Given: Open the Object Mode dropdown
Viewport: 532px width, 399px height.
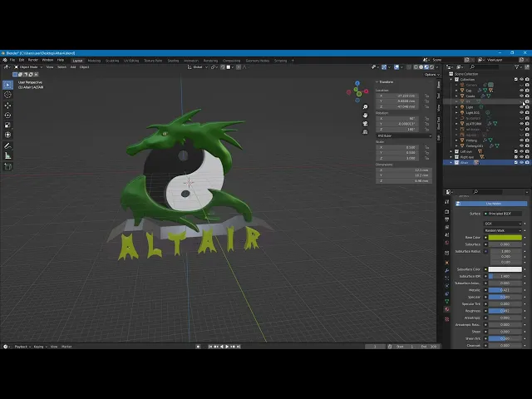Looking at the screenshot, I should coord(28,67).
